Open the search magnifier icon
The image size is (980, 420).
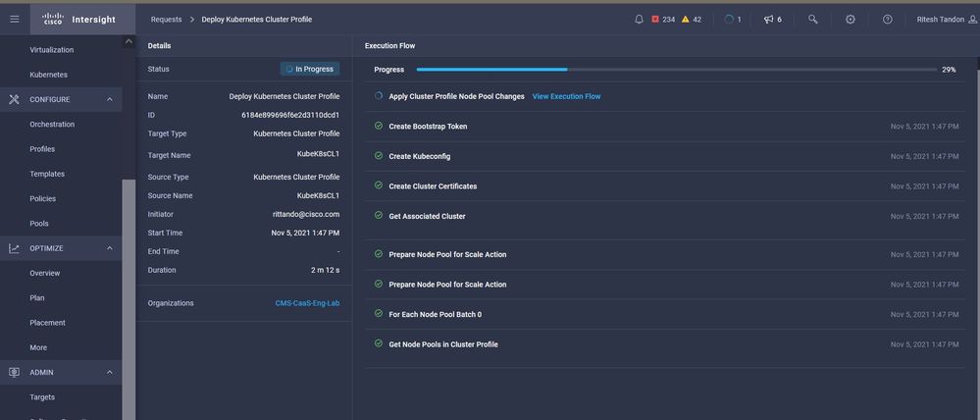(x=812, y=20)
